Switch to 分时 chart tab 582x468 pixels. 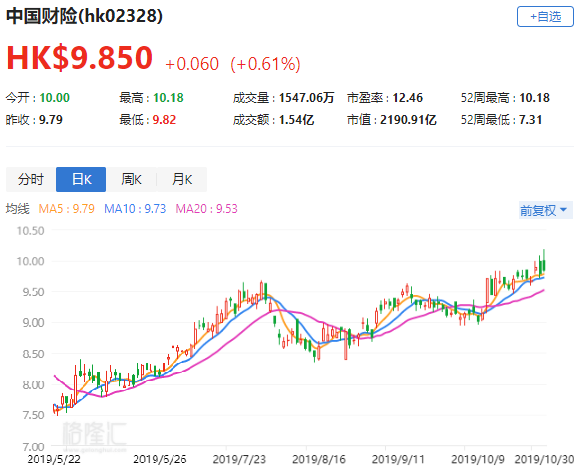click(31, 180)
